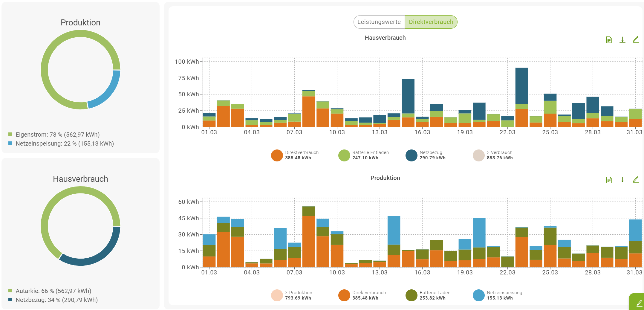This screenshot has width=644, height=310.
Task: Click orange Direktverbrauch swatch under Produktion chart
Action: pos(344,296)
